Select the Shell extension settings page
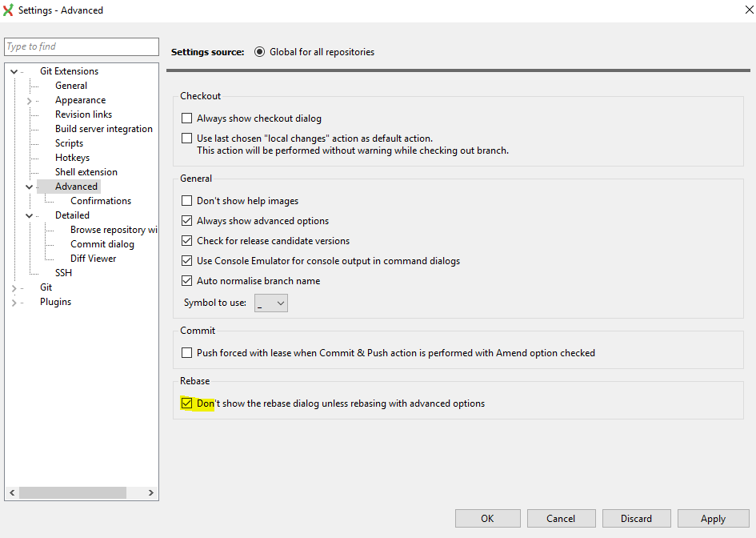This screenshot has width=756, height=538. click(86, 171)
